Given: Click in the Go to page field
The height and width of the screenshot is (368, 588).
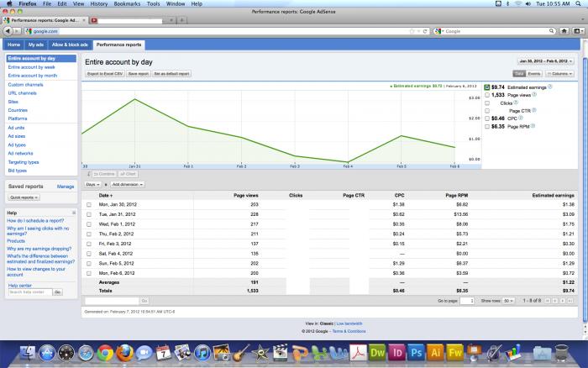Looking at the screenshot, I should coord(467,301).
